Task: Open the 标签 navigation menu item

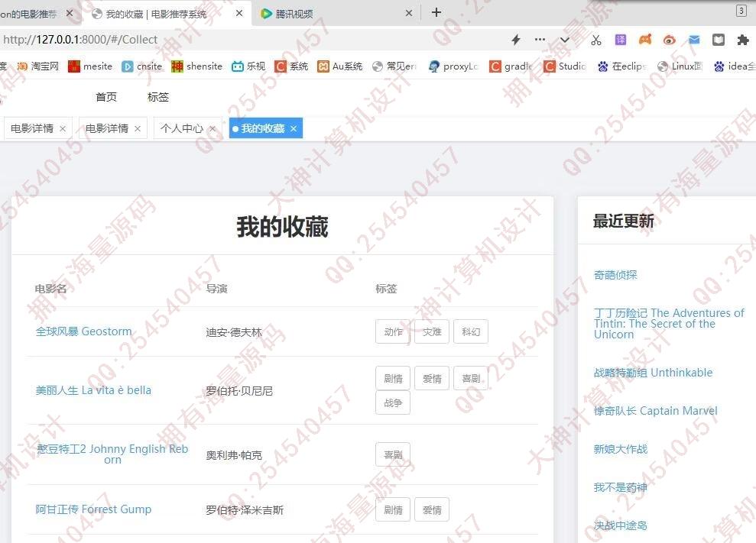Action: [x=158, y=97]
